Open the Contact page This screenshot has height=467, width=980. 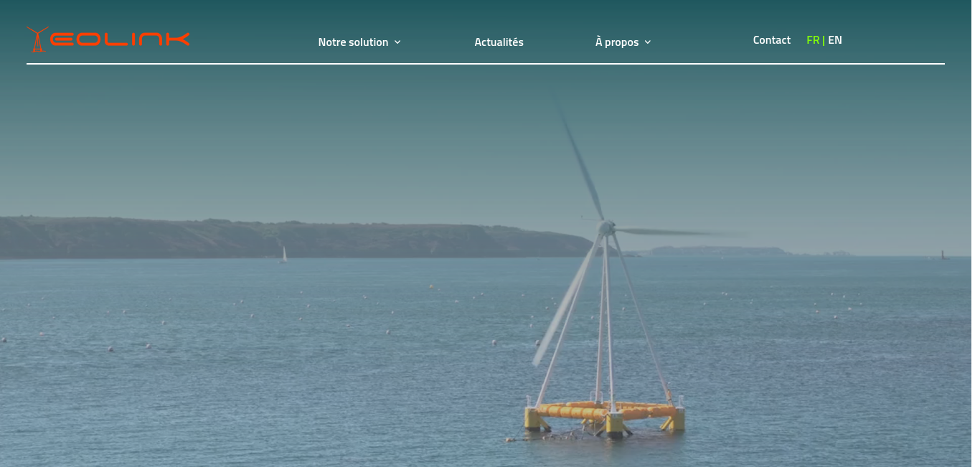772,40
